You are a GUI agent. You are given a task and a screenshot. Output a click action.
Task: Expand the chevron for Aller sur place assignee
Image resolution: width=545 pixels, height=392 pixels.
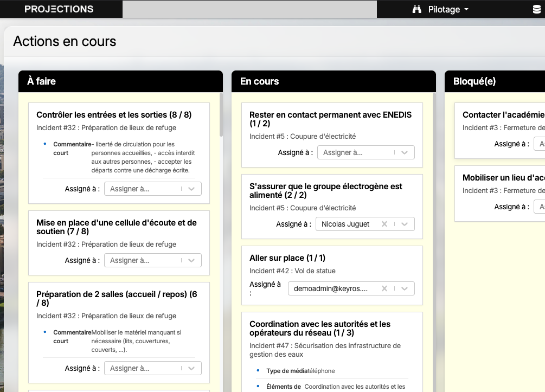click(405, 289)
